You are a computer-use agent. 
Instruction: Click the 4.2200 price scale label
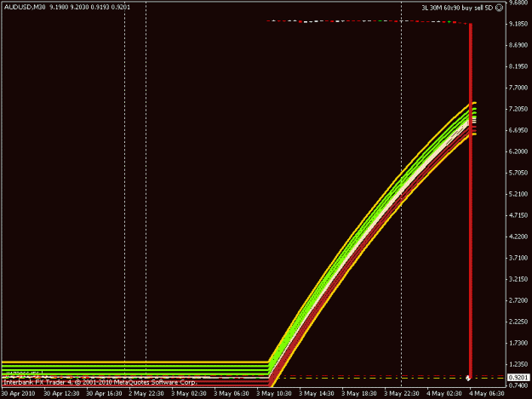tap(518, 237)
